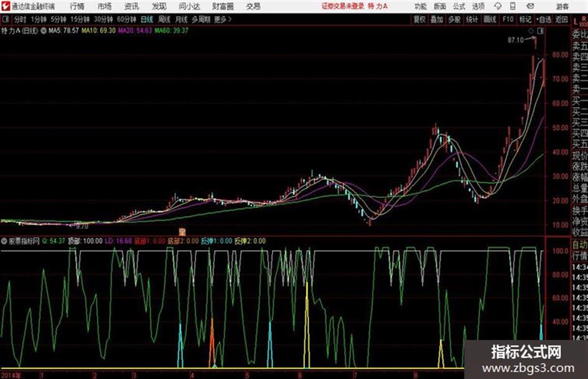This screenshot has height=379, width=588.
Task: Click the 复权 toolbar button
Action: [x=419, y=19]
